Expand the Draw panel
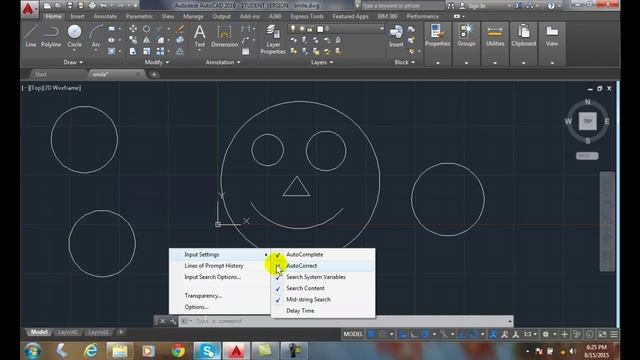The image size is (640, 360). pyautogui.click(x=73, y=62)
